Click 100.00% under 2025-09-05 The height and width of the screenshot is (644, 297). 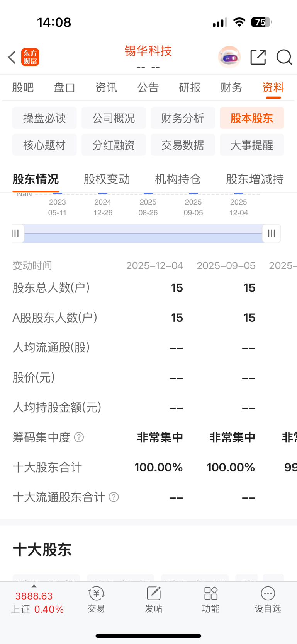pos(231,467)
